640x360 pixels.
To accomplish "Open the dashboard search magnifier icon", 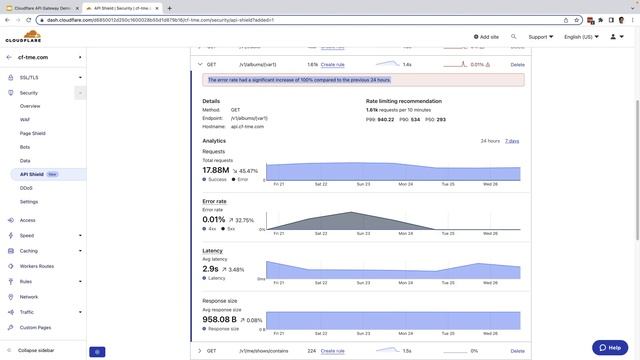I will click(x=513, y=37).
